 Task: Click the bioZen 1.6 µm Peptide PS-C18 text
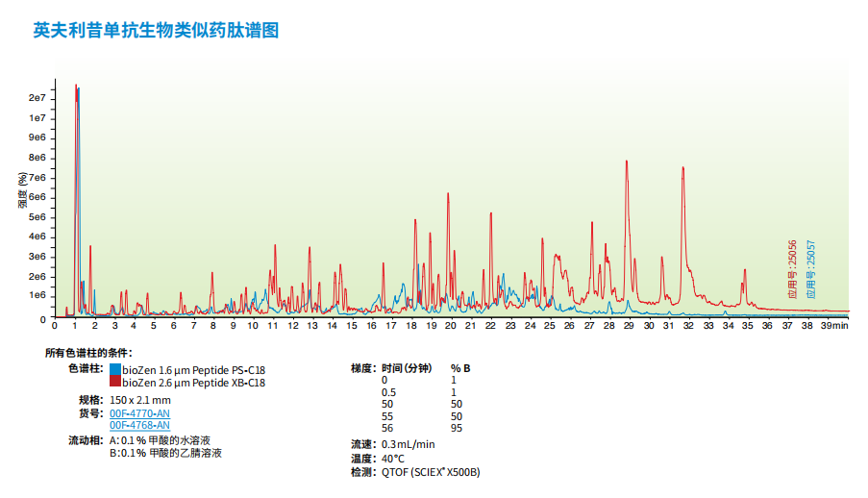point(193,370)
